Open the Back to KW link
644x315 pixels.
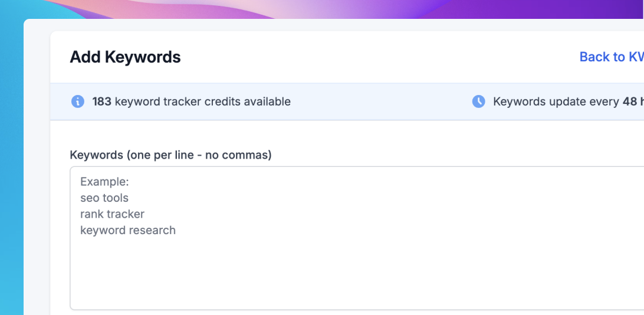(611, 57)
